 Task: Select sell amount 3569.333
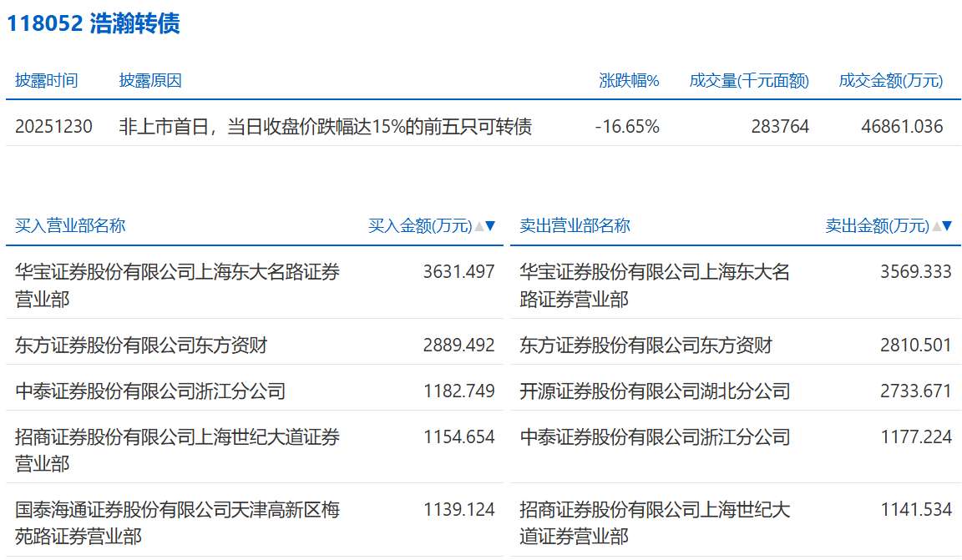(916, 272)
